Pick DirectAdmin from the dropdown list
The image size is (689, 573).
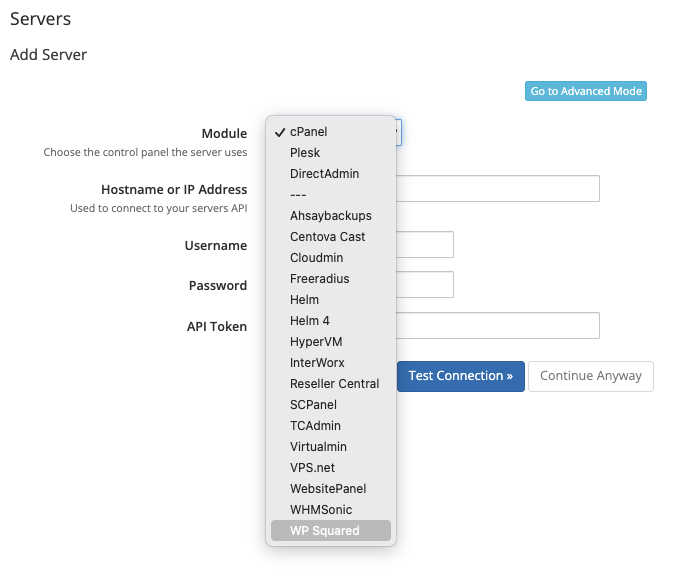330,174
